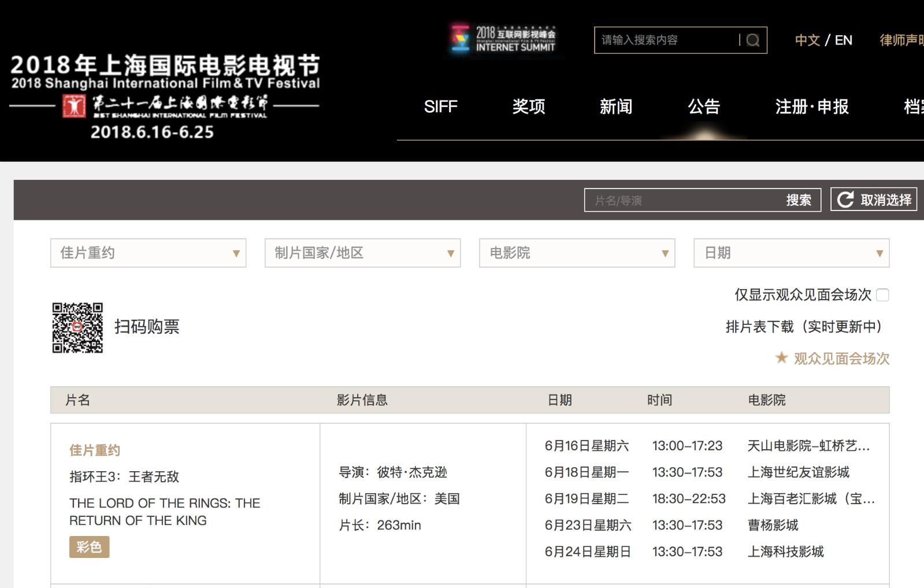
Task: Expand the 日期 date dropdown
Action: tap(792, 253)
